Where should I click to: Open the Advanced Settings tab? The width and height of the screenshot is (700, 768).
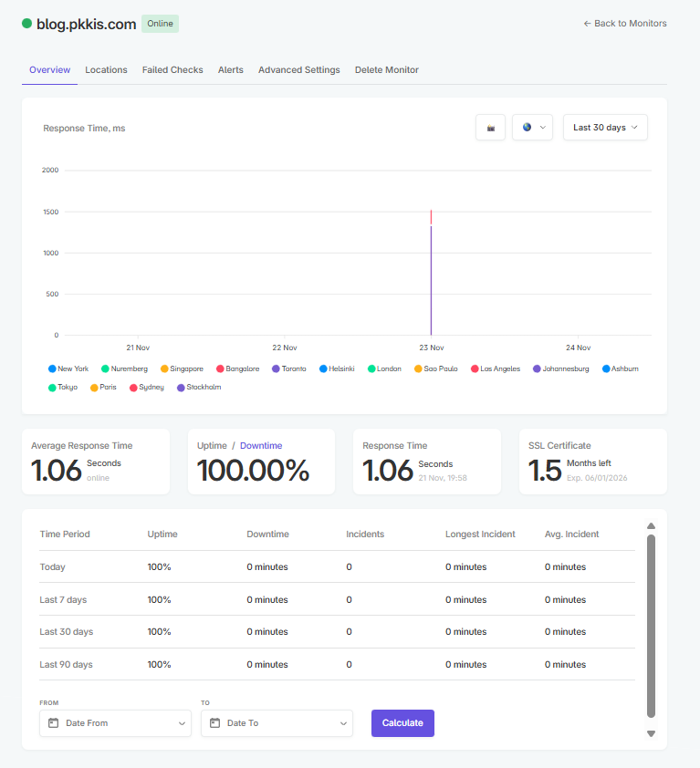click(298, 70)
